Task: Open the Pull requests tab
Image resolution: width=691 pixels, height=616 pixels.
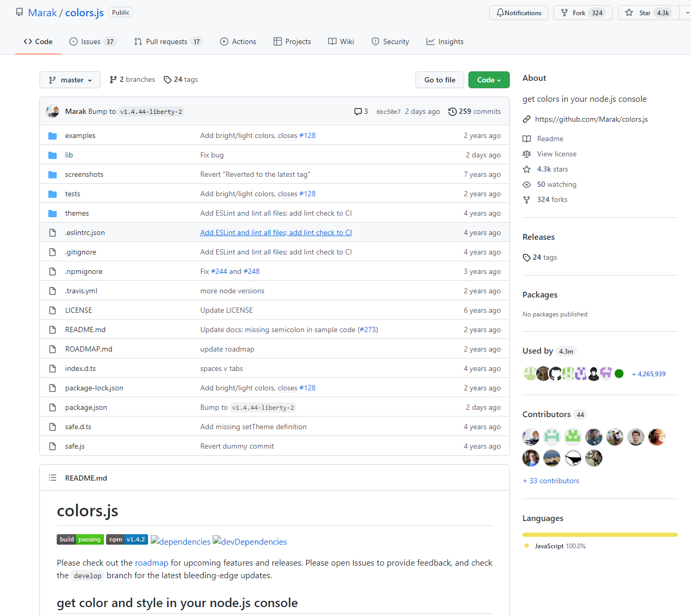Action: tap(167, 41)
